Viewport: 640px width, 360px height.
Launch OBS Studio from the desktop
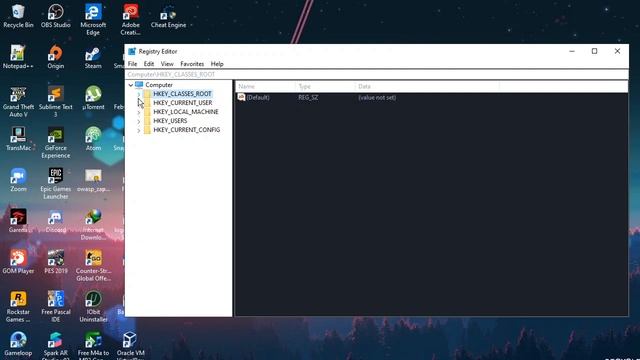[x=56, y=16]
